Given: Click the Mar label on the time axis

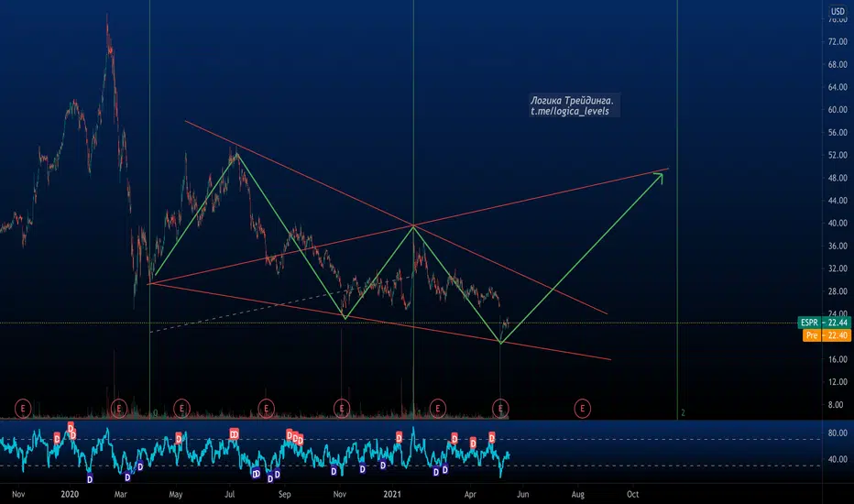Looking at the screenshot, I should [120, 494].
